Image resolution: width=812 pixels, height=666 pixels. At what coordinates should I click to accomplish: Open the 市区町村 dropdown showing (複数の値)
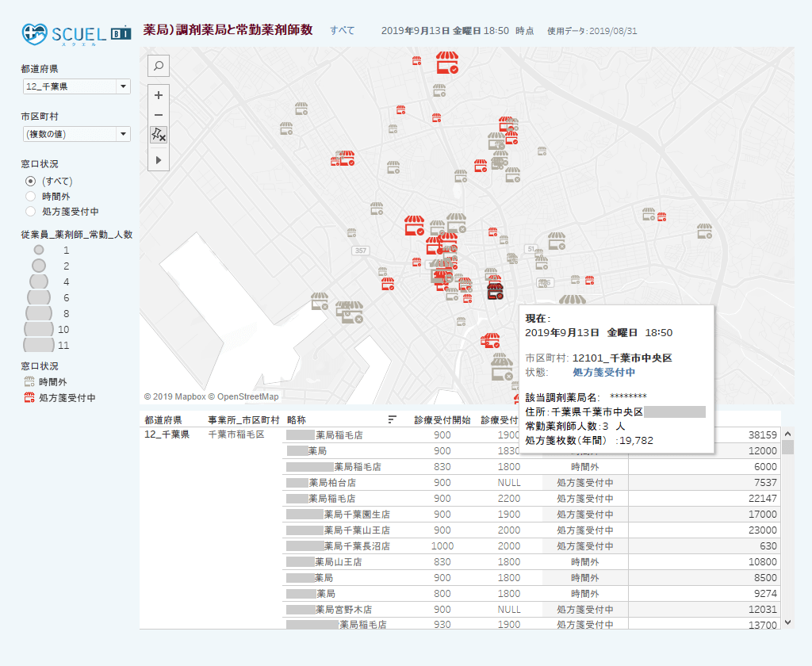tap(77, 134)
